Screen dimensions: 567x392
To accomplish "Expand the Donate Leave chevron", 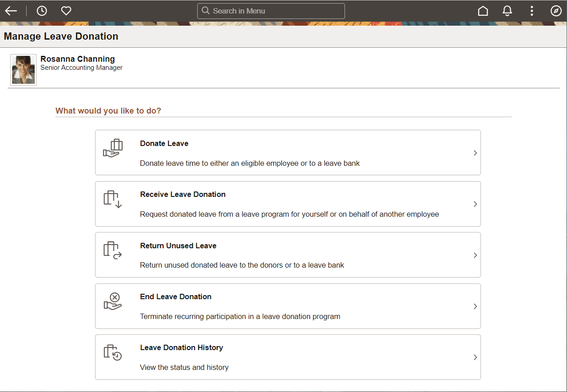I will point(475,153).
